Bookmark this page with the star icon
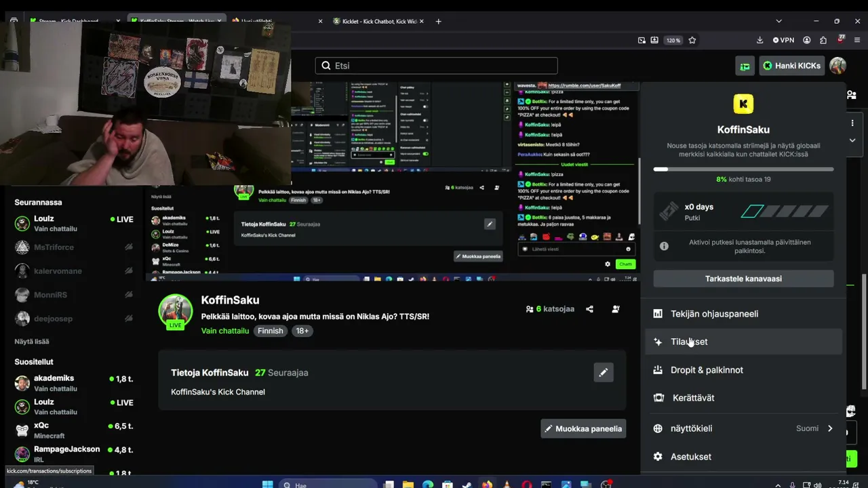Image resolution: width=868 pixels, height=488 pixels. pyautogui.click(x=692, y=40)
